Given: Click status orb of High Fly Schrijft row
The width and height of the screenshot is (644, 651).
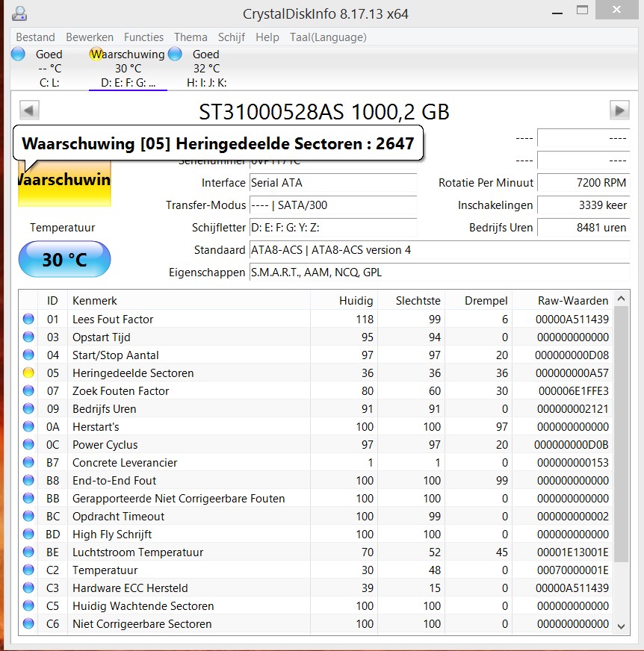Looking at the screenshot, I should click(x=28, y=534).
